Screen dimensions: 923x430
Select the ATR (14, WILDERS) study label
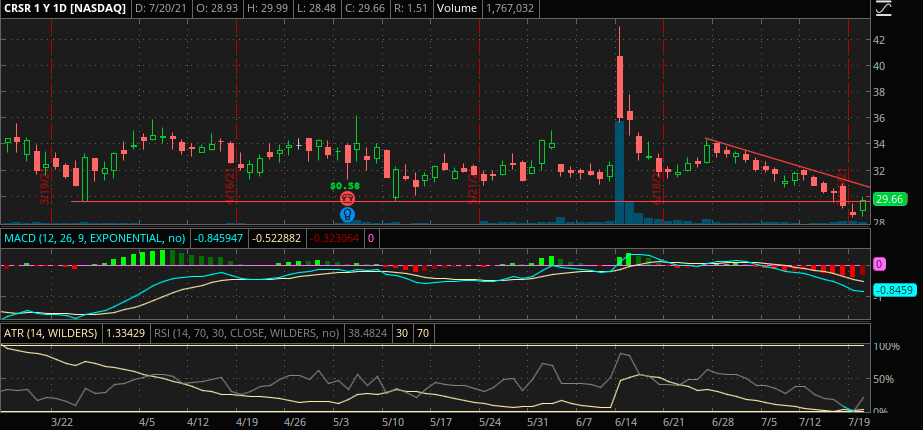[51, 333]
